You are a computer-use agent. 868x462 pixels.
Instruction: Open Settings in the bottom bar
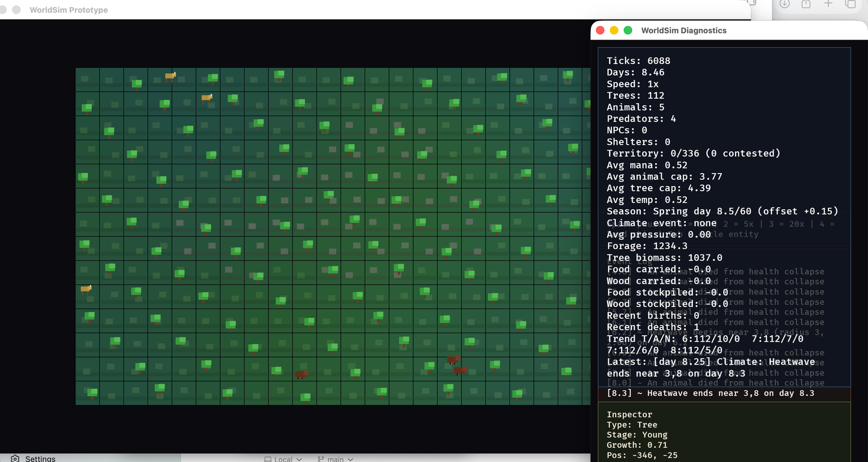pos(40,459)
